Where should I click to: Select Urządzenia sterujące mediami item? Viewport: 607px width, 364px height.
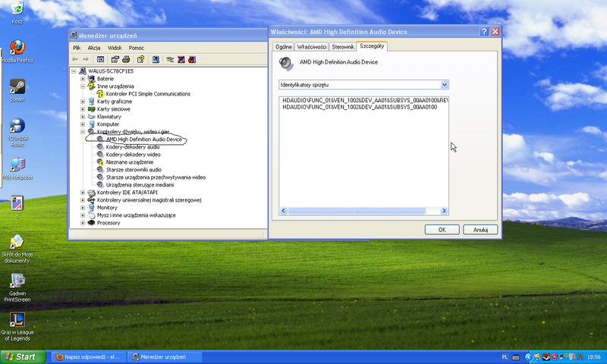coord(140,185)
